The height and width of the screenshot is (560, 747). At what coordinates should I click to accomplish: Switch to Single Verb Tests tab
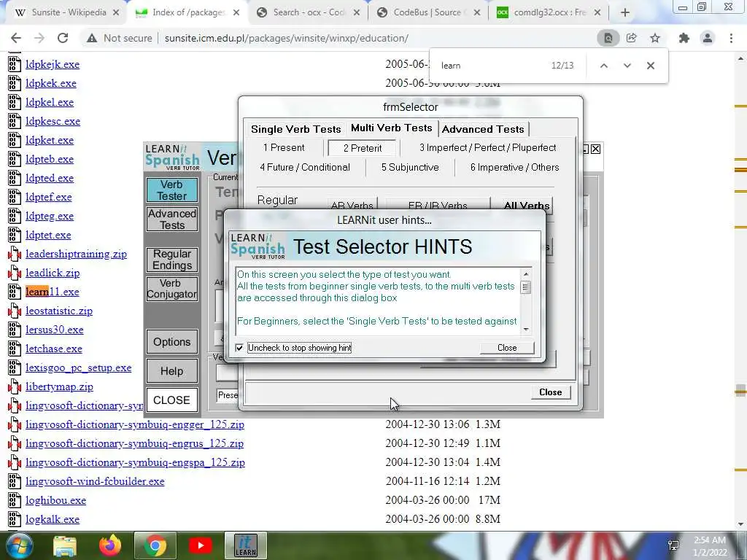tap(296, 129)
